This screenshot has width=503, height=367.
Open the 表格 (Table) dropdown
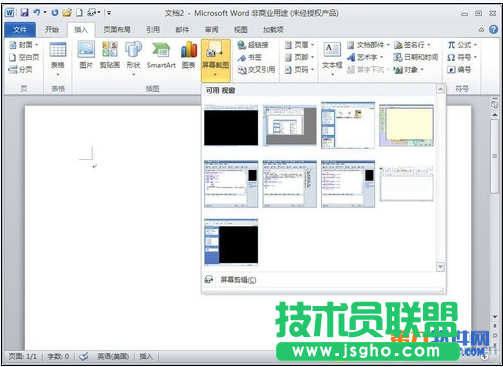tap(58, 59)
